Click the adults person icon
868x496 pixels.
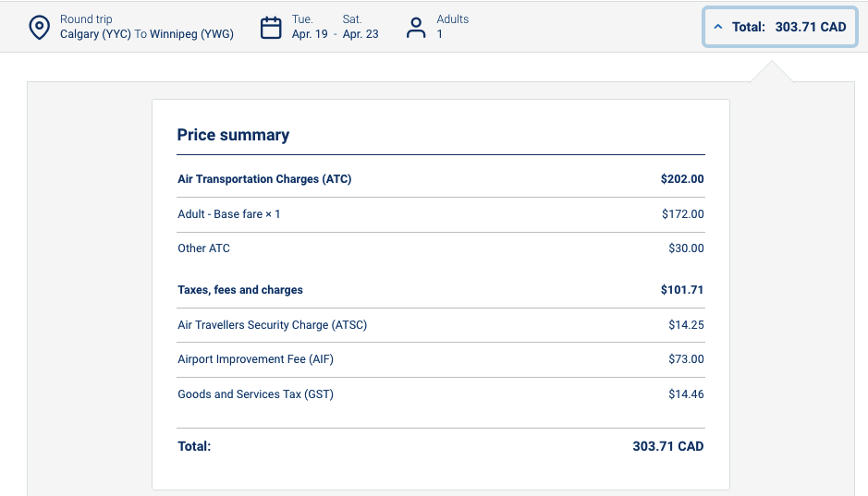click(x=417, y=27)
